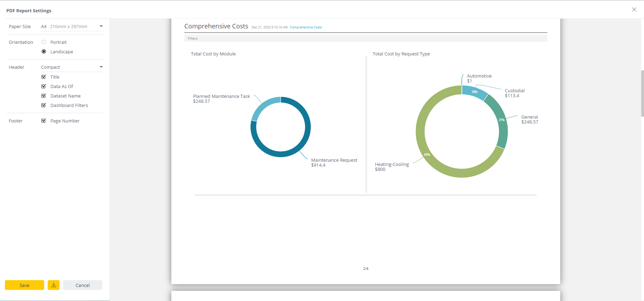Close the PDF Report Settings dialog
Viewport: 644px width, 301px height.
pos(634,9)
